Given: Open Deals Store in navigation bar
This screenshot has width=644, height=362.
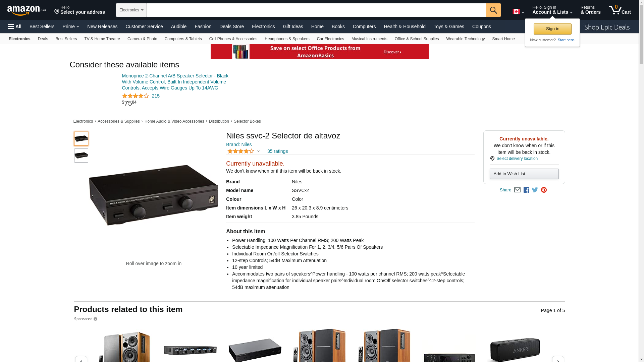Looking at the screenshot, I should pyautogui.click(x=231, y=26).
